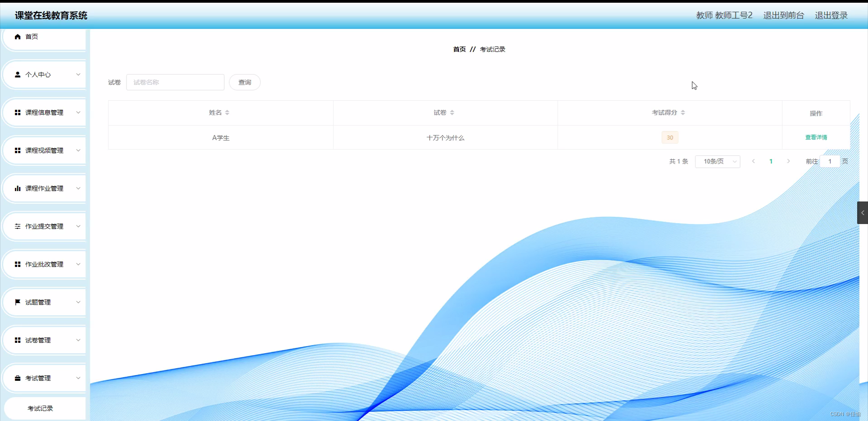Toggle sorting on the 考试得分 column
Viewport: 868px width, 421px height.
(x=683, y=112)
